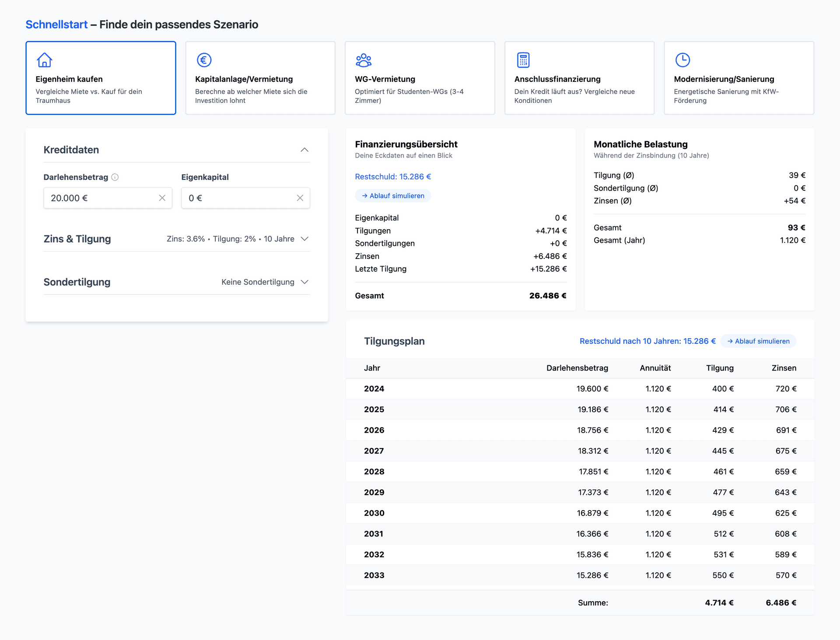
Task: Click the Schnellstart heading link
Action: (x=56, y=24)
